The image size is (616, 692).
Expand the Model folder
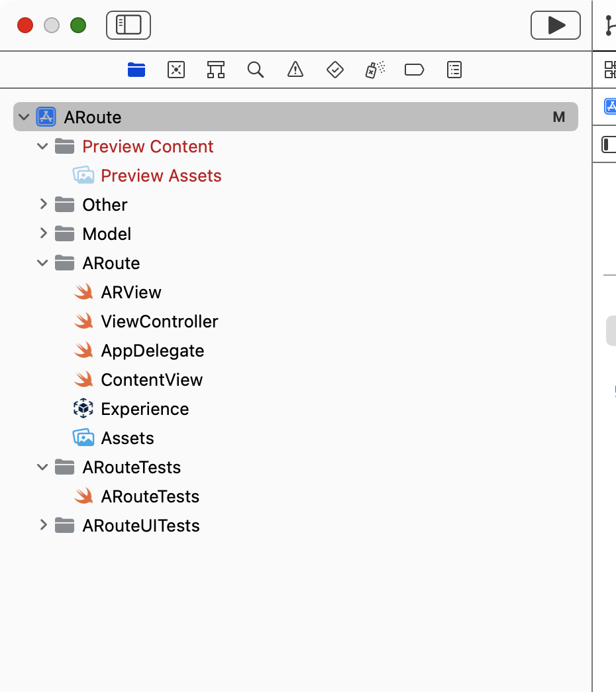pyautogui.click(x=43, y=234)
